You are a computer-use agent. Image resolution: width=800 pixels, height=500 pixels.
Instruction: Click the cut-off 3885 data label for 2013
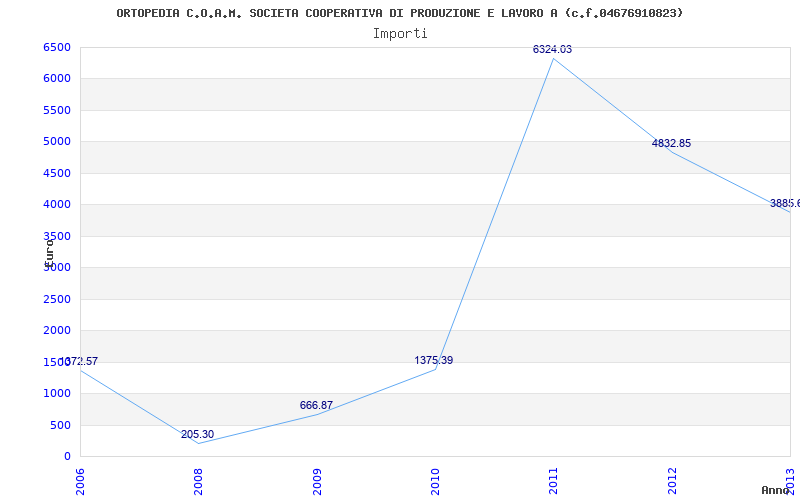tap(785, 204)
